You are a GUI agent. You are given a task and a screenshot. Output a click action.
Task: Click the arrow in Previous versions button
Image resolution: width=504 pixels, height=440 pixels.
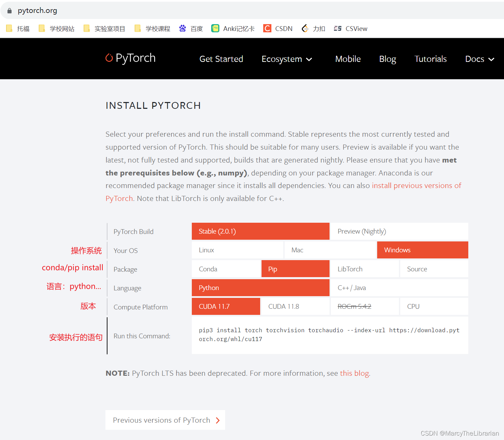click(x=218, y=420)
